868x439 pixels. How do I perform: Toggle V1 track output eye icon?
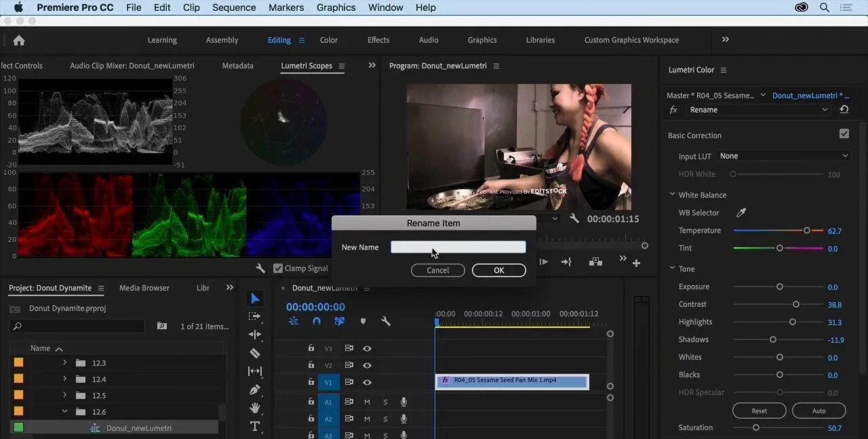[x=367, y=382]
